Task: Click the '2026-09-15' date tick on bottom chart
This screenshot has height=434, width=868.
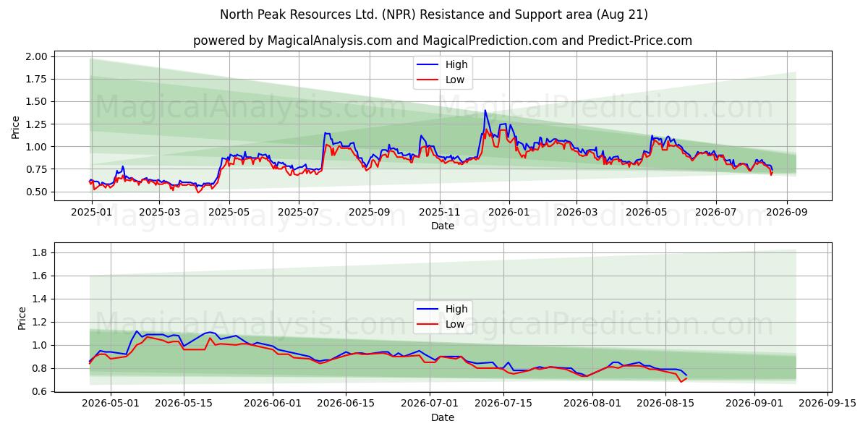Action: pyautogui.click(x=828, y=404)
